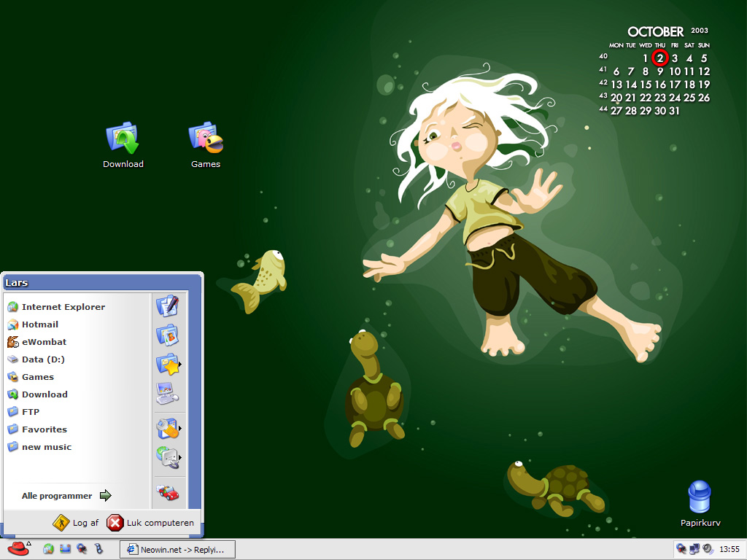Image resolution: width=747 pixels, height=560 pixels.
Task: Launch Internet Explorer from the Start menu
Action: click(63, 307)
